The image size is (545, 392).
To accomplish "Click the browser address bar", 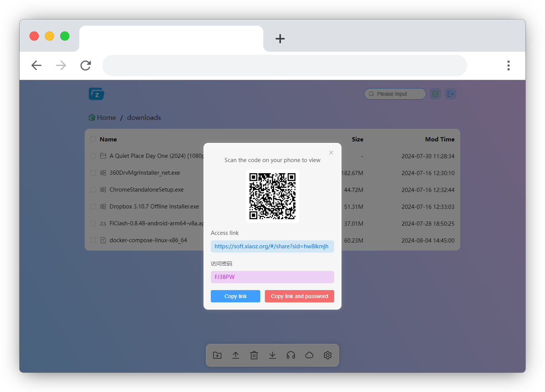I will (285, 66).
